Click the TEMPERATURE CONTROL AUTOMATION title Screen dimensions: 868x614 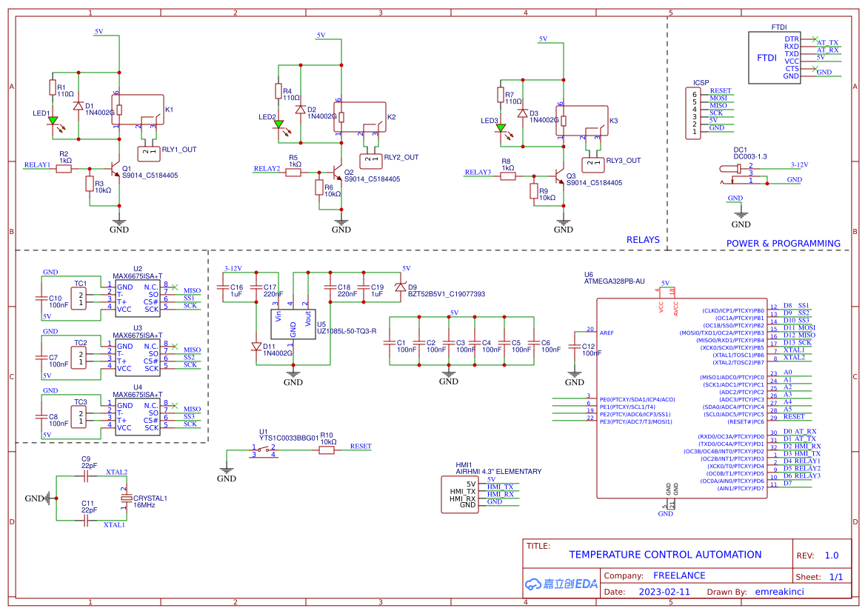coord(665,555)
